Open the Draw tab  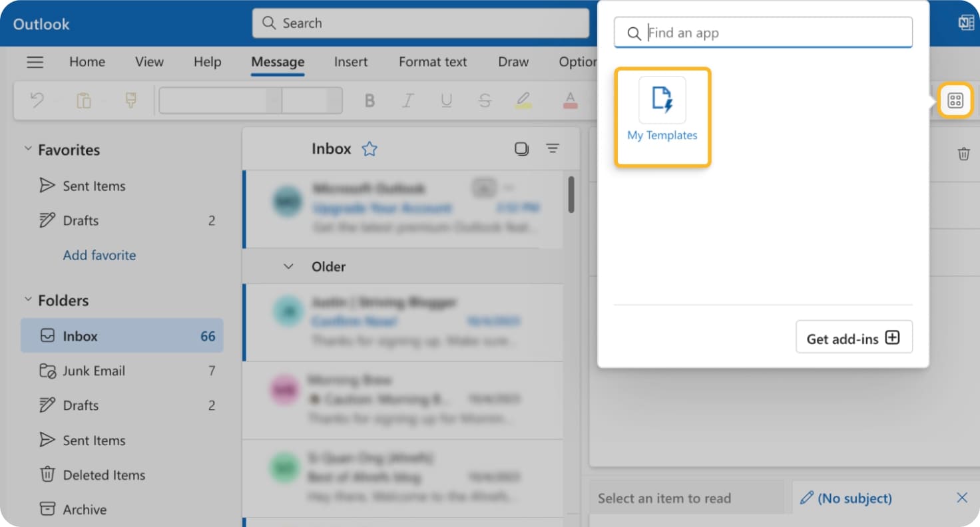pos(513,62)
